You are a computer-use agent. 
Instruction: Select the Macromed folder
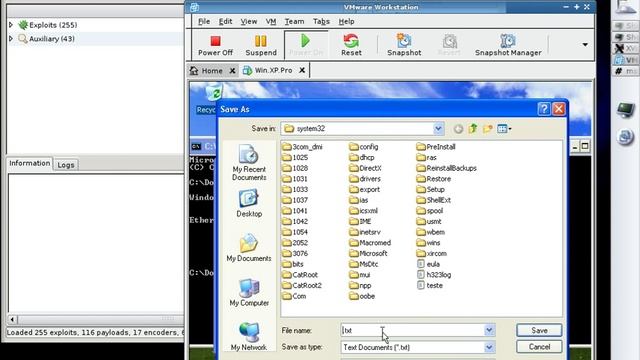pos(371,243)
